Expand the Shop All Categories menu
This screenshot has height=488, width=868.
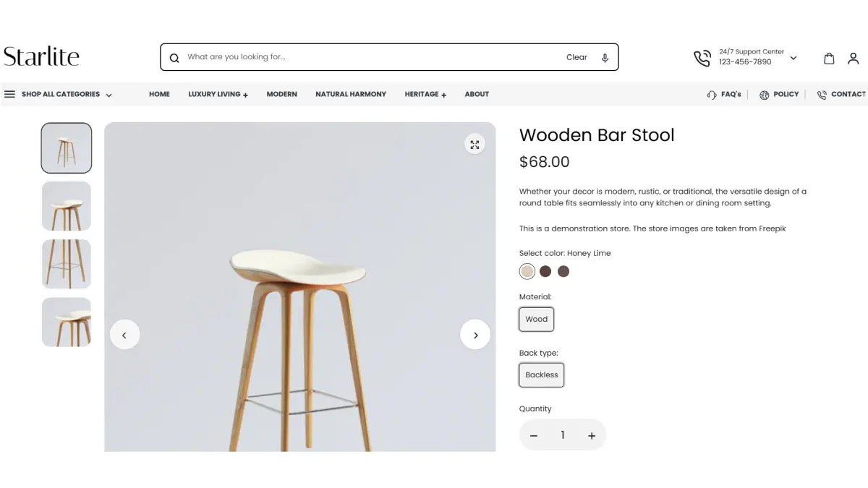click(x=58, y=94)
